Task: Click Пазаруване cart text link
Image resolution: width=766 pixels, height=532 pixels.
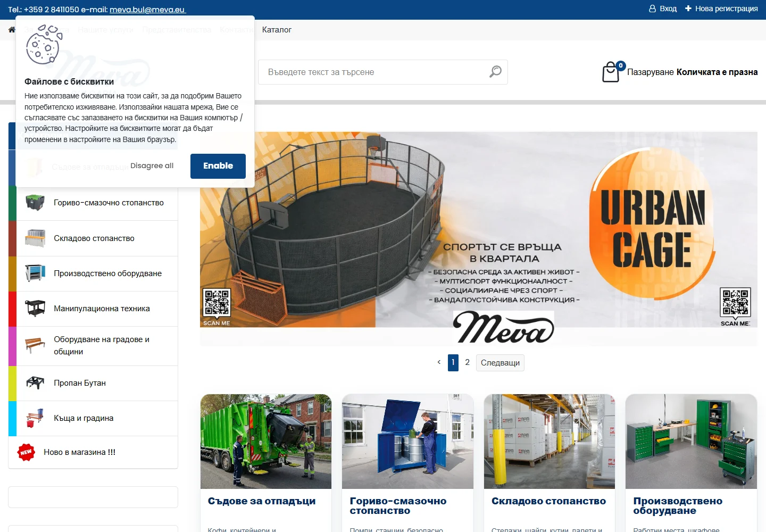Action: pyautogui.click(x=651, y=72)
